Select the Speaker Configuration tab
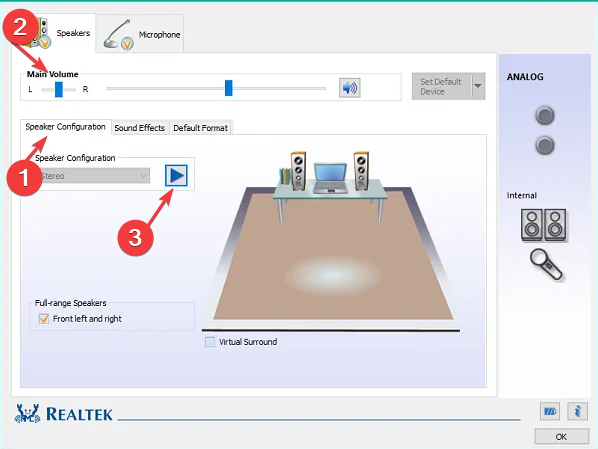The height and width of the screenshot is (449, 598). pos(66,127)
